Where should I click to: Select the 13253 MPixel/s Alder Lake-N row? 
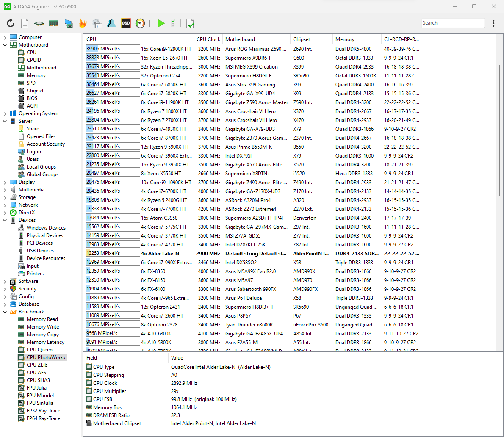pos(253,253)
